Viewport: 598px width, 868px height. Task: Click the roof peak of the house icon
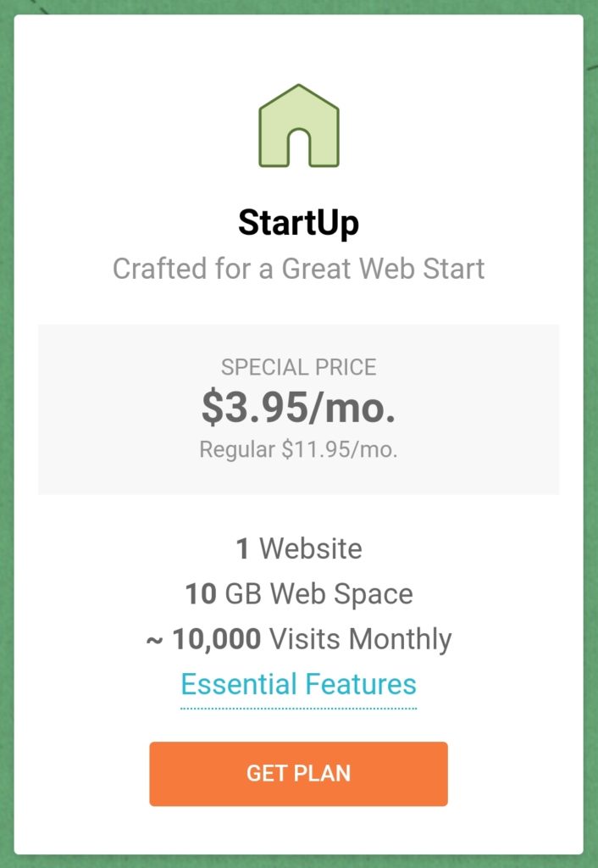coord(299,88)
